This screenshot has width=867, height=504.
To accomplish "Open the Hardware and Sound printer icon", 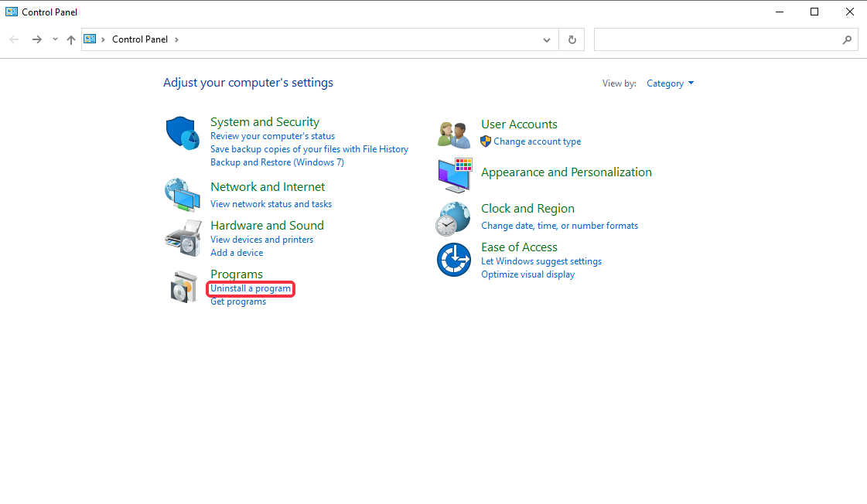I will [x=183, y=238].
